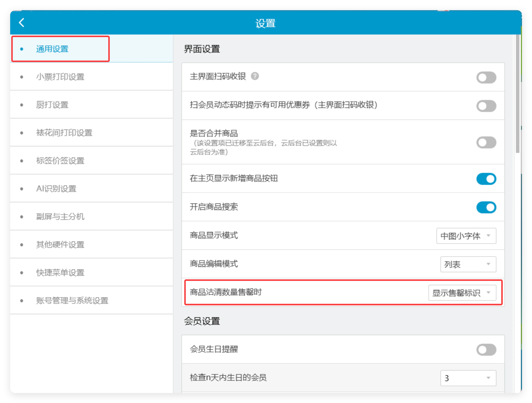Turn off 开启商品搜索 switch
Image resolution: width=532 pixels, height=403 pixels.
[x=486, y=207]
